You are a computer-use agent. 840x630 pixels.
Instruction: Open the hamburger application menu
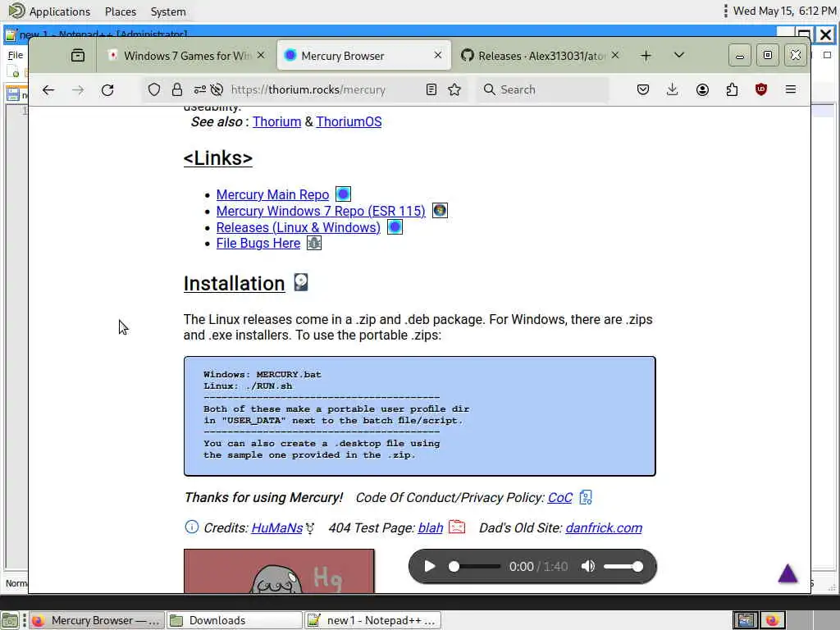coord(791,89)
